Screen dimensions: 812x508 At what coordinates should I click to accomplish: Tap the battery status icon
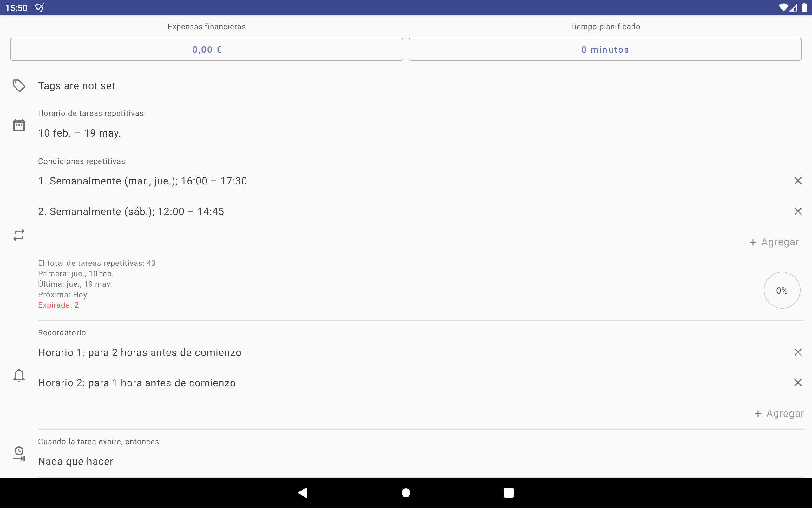pyautogui.click(x=804, y=8)
